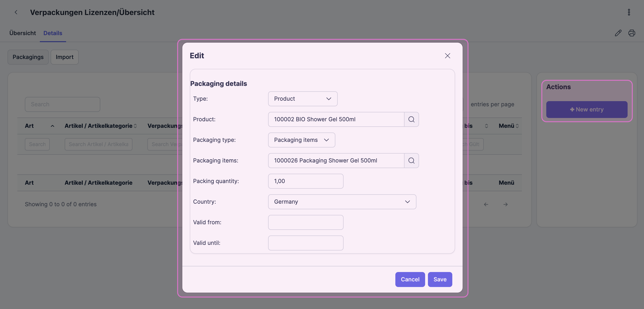Click the Product field search magnifier icon
Screen dimensions: 644x309
coord(411,119)
